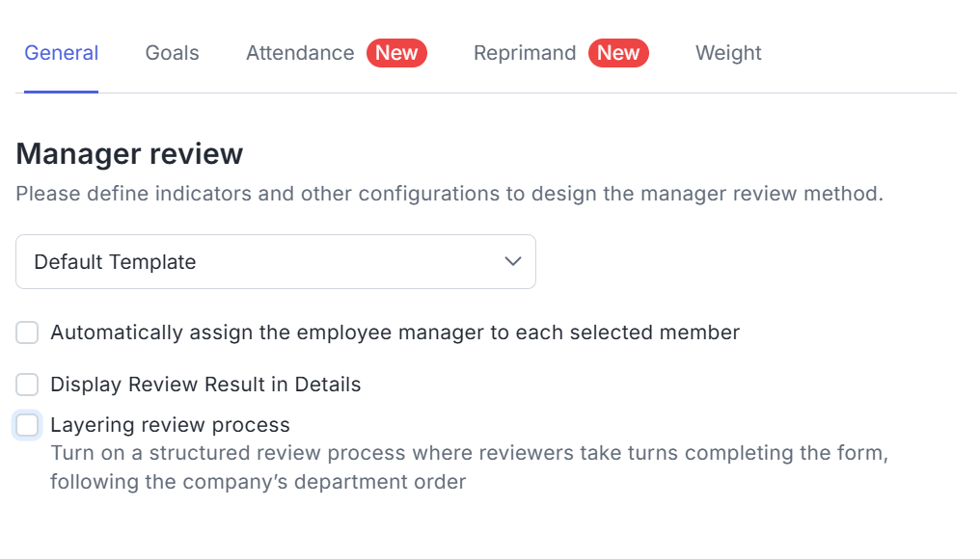
Task: Click the red New badge beside Attendance
Action: (x=396, y=53)
